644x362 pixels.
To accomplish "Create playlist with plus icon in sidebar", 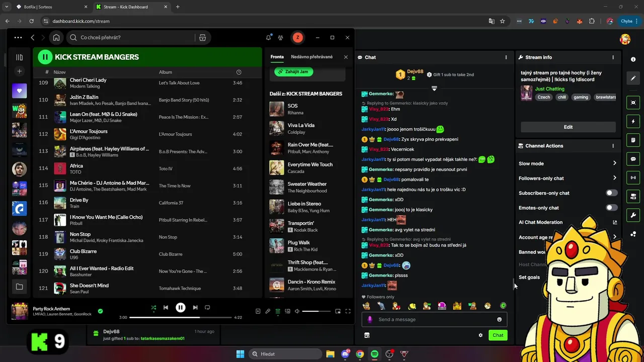I will [x=19, y=71].
